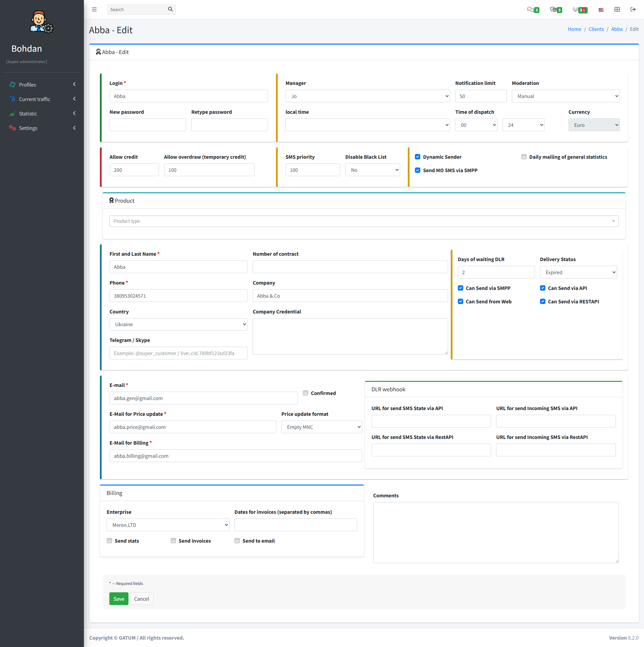Toggle the hamburger sidebar menu icon
Screen dimensions: 644x647
pos(94,9)
